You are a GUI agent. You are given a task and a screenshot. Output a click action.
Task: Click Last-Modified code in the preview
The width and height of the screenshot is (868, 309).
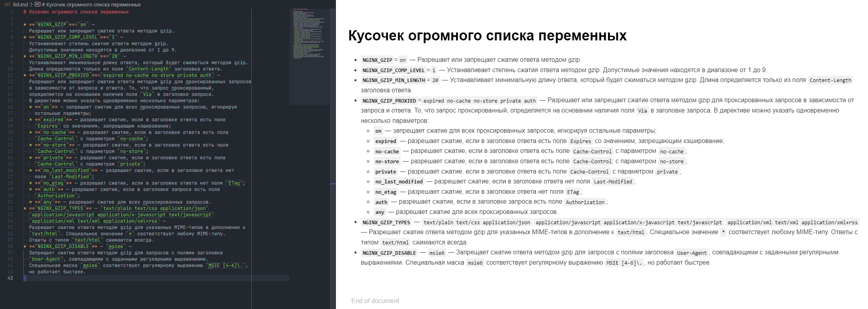click(x=613, y=182)
